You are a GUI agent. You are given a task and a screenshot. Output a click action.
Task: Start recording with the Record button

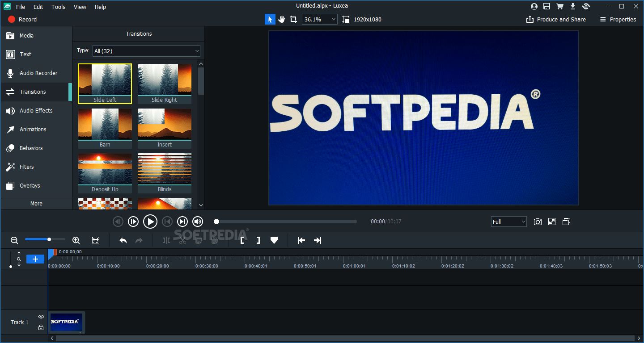tap(22, 19)
